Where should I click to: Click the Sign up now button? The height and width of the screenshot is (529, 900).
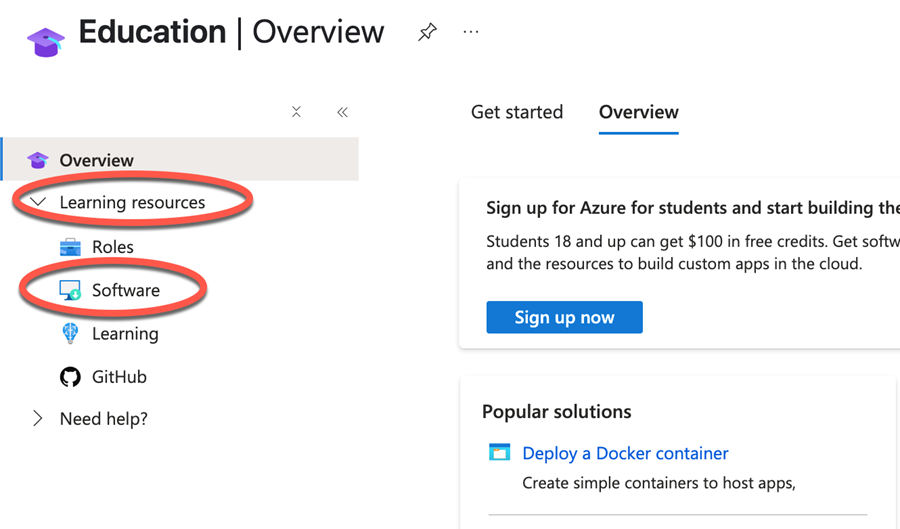564,317
